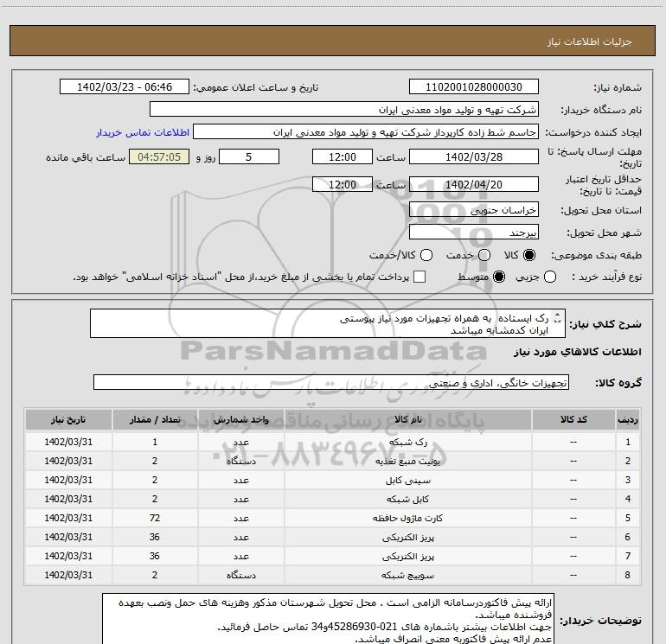Viewport: 666px width, 644px height.
Task: Click the شرح کلی نیاز description textbox
Action: (x=328, y=324)
